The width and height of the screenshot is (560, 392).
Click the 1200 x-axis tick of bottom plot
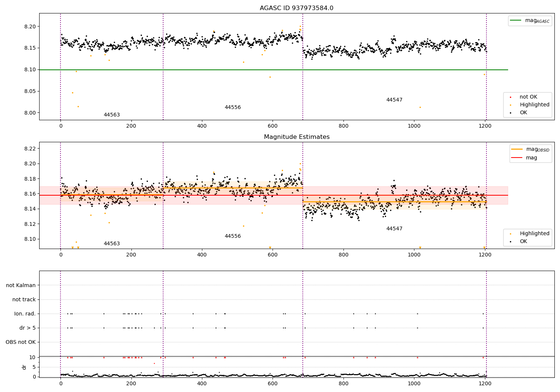[x=485, y=384]
